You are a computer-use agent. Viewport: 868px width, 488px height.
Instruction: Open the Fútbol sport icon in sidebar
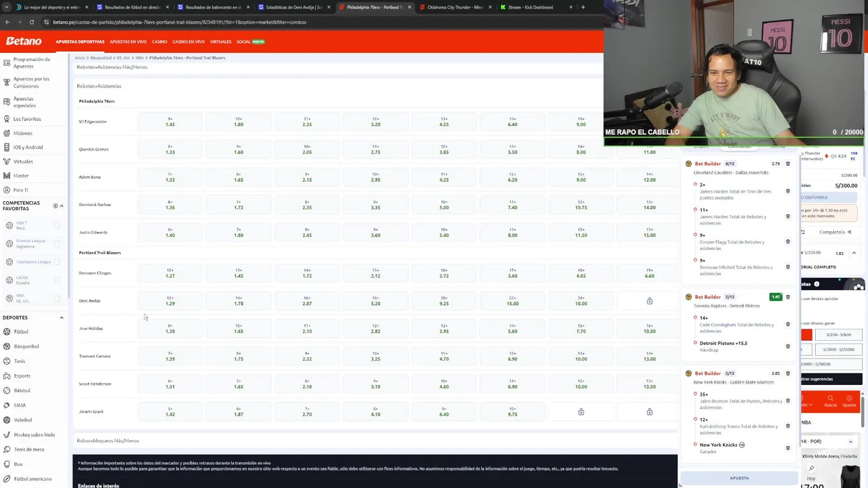coord(7,331)
